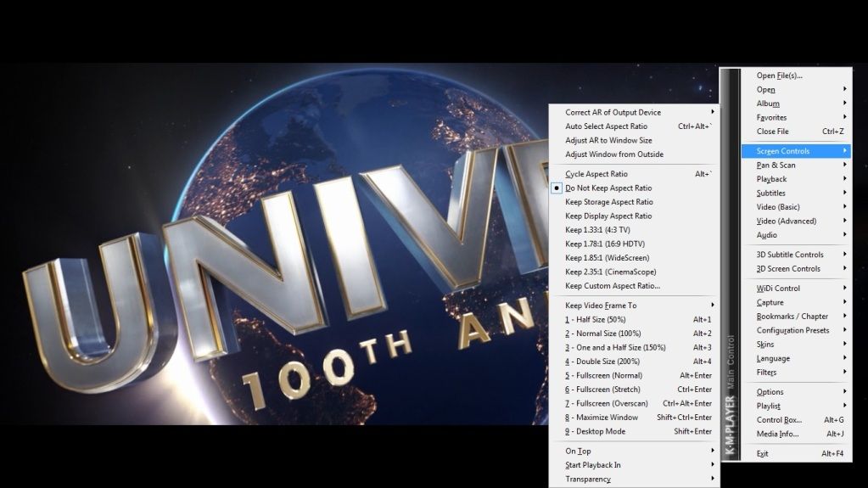Viewport: 868px width, 488px height.
Task: Open Screen Controls highlighted item
Action: [x=796, y=151]
